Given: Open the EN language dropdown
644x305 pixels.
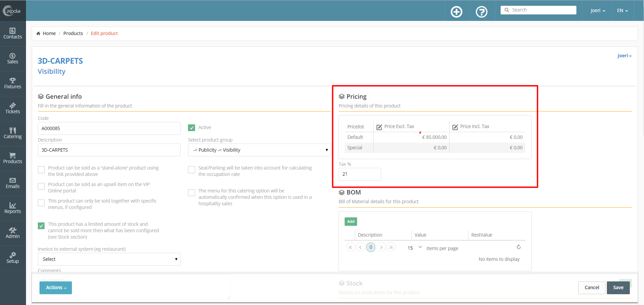Looking at the screenshot, I should tap(622, 10).
